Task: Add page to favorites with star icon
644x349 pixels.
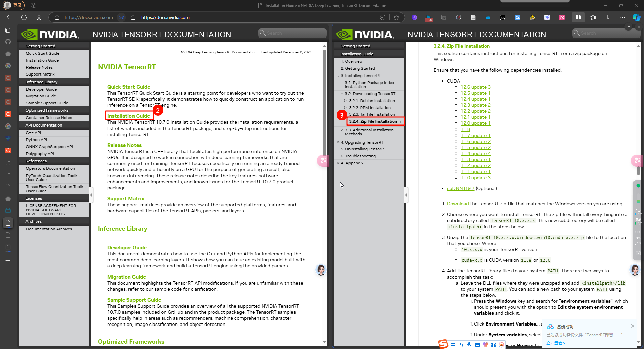Action: tap(396, 17)
